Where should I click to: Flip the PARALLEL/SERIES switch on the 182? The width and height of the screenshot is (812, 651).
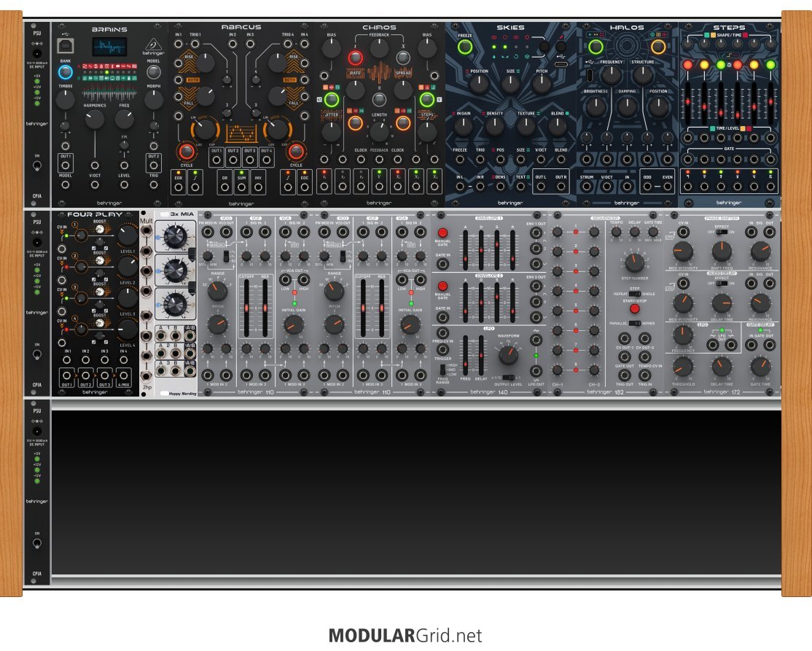(x=634, y=323)
